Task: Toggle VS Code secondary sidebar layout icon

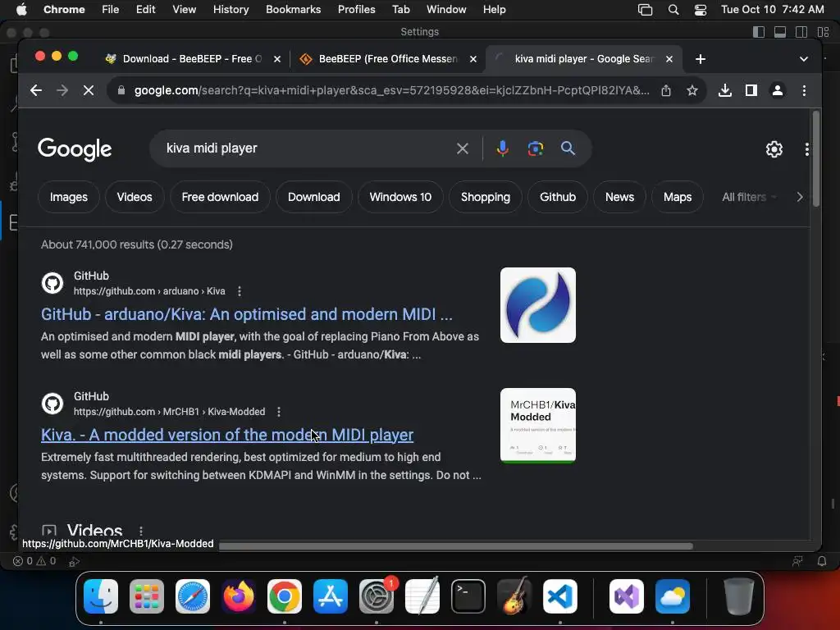Action: coord(801,32)
